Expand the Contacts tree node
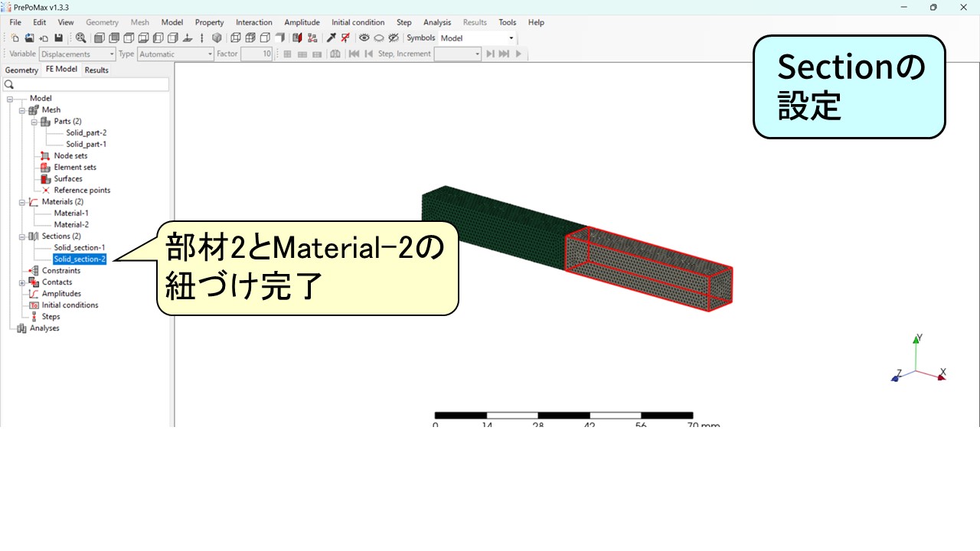 click(x=22, y=282)
